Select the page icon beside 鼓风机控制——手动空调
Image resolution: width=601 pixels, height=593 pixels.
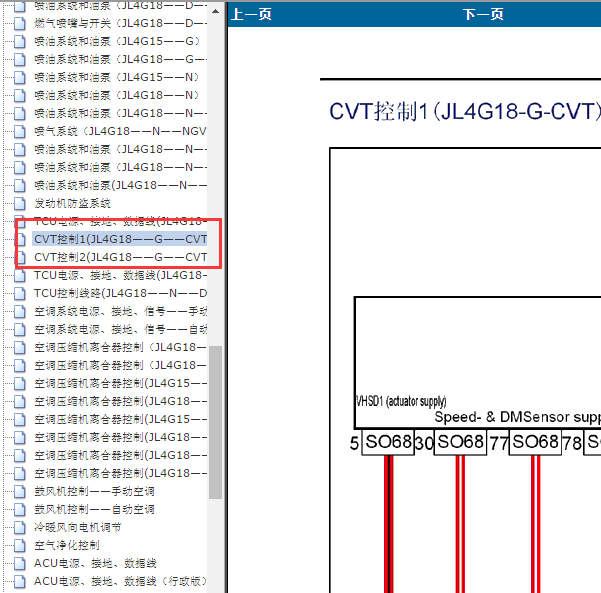[x=20, y=492]
